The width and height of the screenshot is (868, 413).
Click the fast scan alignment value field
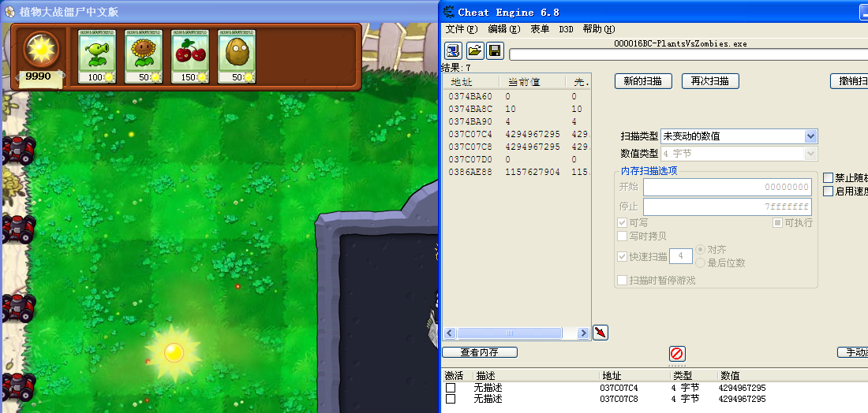click(681, 256)
